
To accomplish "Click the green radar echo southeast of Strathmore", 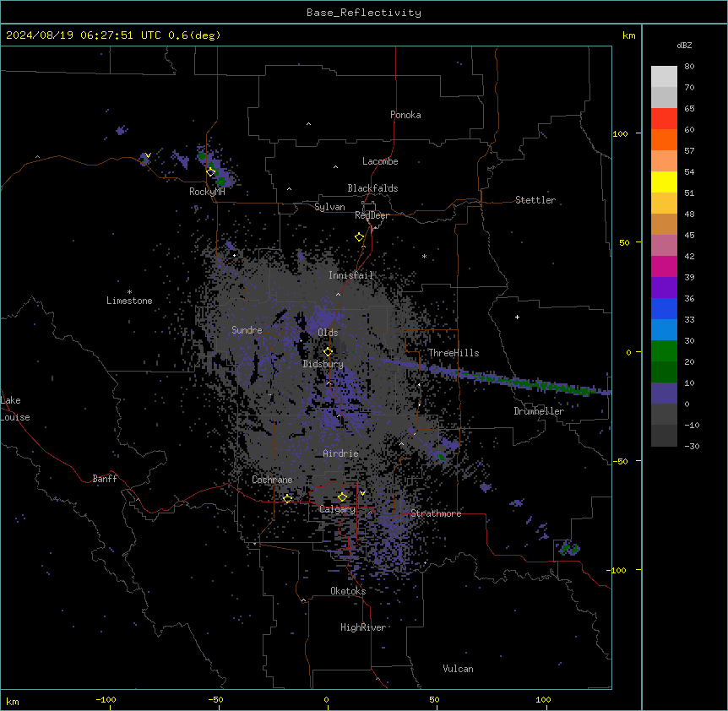I will pyautogui.click(x=569, y=550).
